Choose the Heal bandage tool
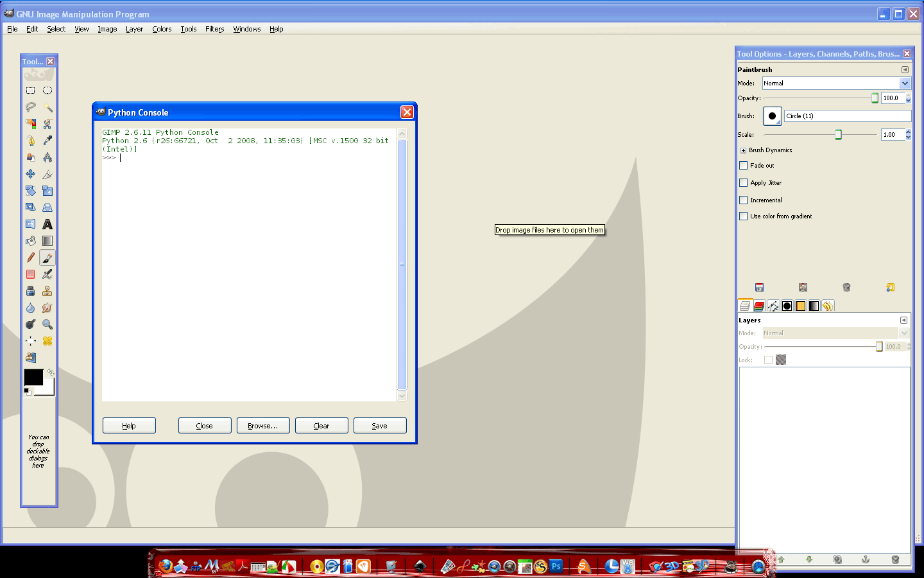Viewport: 924px width, 578px height. (47, 341)
